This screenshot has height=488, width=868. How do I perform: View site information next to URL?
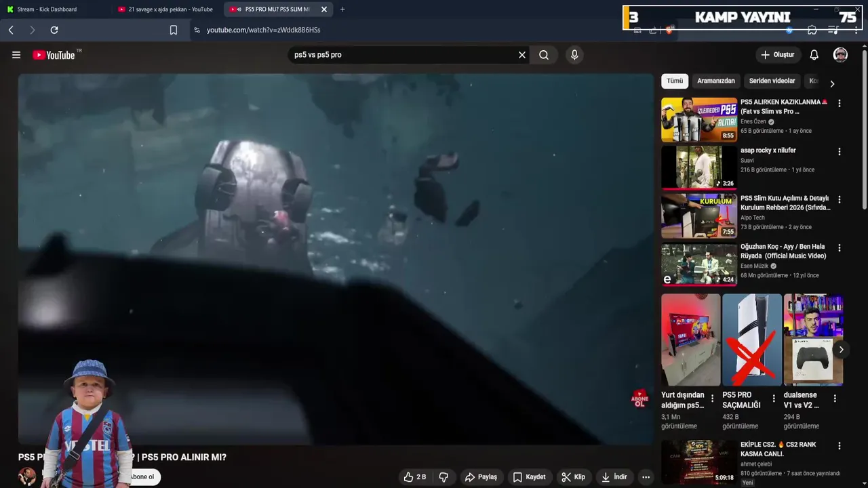coord(197,30)
